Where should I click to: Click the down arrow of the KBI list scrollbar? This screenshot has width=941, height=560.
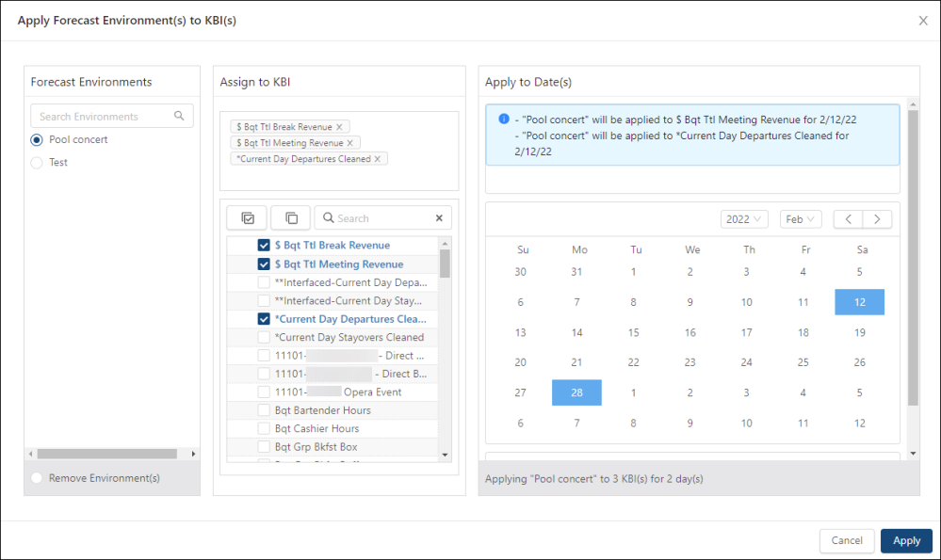pos(445,456)
